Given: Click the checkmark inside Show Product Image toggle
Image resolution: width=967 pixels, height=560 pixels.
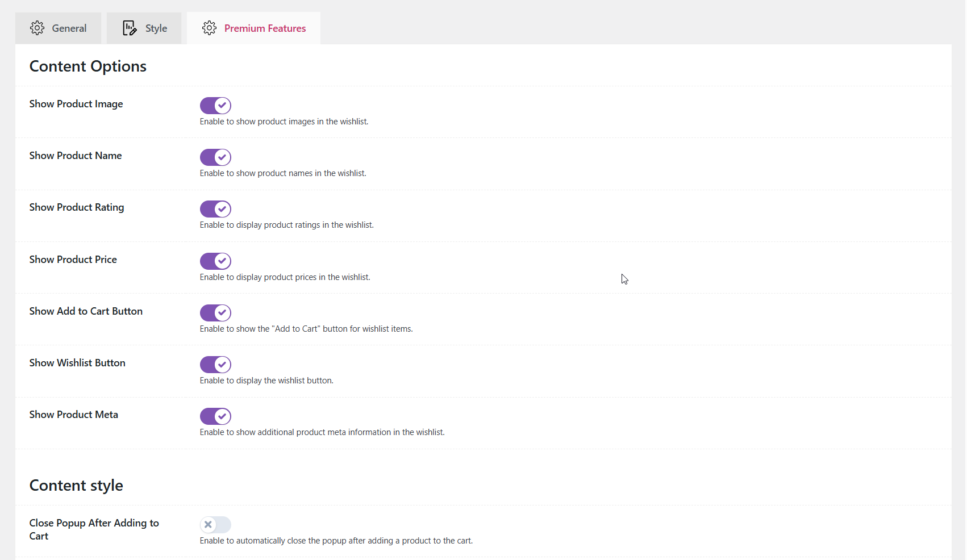Looking at the screenshot, I should point(222,106).
